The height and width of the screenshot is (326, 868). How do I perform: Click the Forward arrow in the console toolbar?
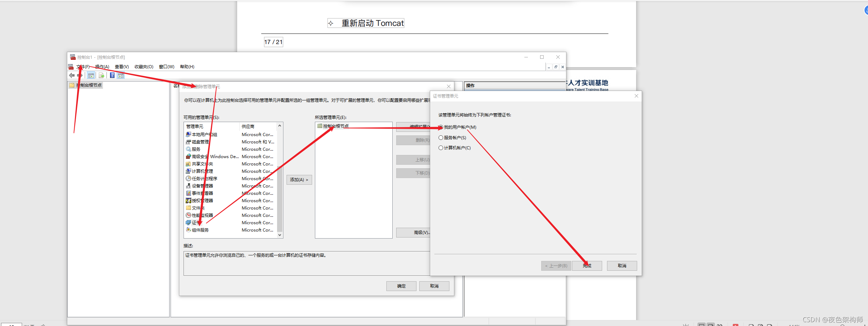80,75
